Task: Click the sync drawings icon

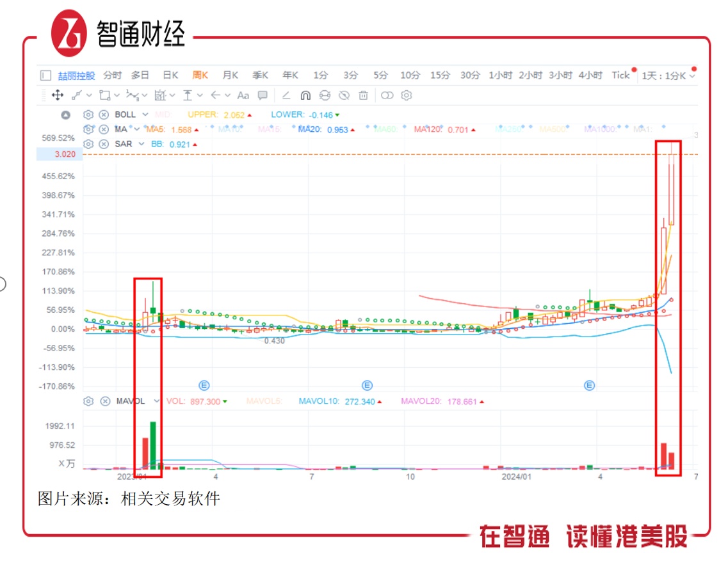Action: coord(325,95)
